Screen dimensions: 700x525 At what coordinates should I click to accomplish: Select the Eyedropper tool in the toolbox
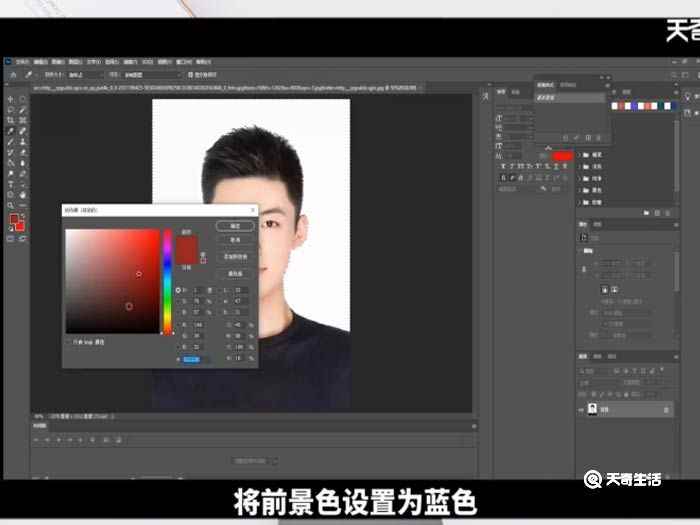click(11, 131)
